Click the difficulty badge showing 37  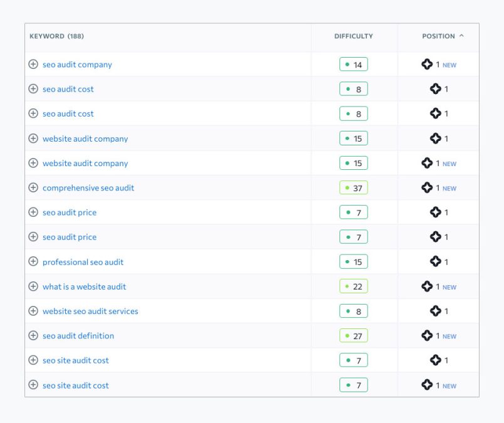pos(354,188)
